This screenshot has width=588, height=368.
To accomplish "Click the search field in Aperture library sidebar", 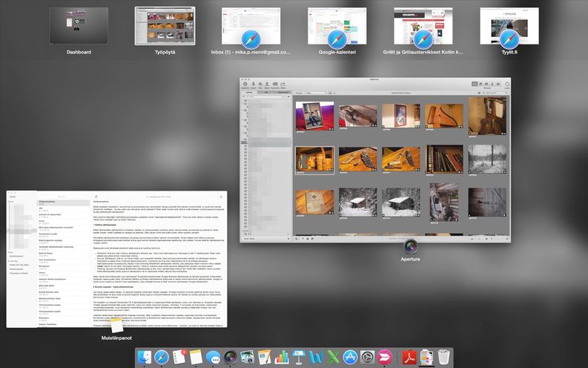I will click(263, 96).
